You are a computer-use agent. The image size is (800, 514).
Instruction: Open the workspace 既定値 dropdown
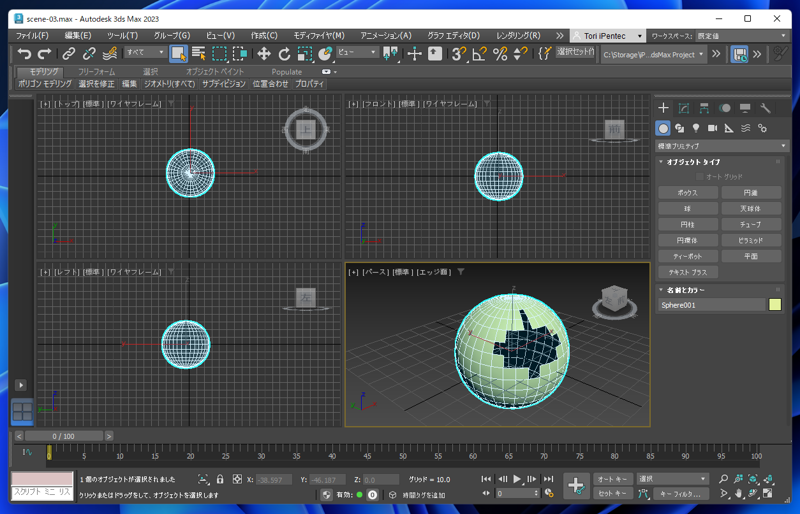point(742,36)
